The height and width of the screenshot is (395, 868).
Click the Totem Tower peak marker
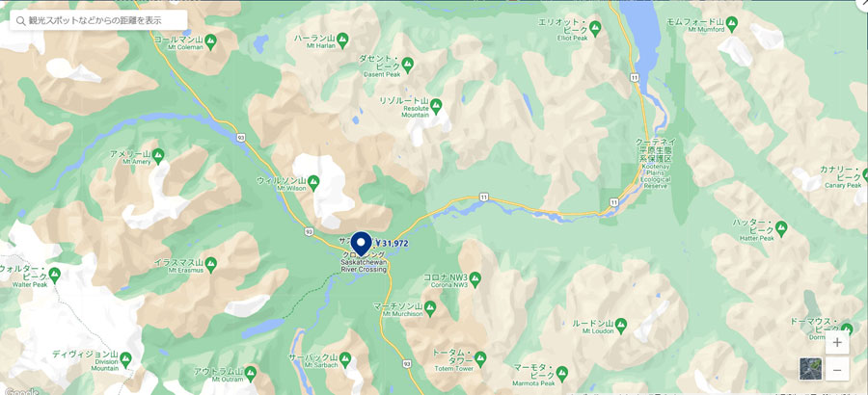480,356
